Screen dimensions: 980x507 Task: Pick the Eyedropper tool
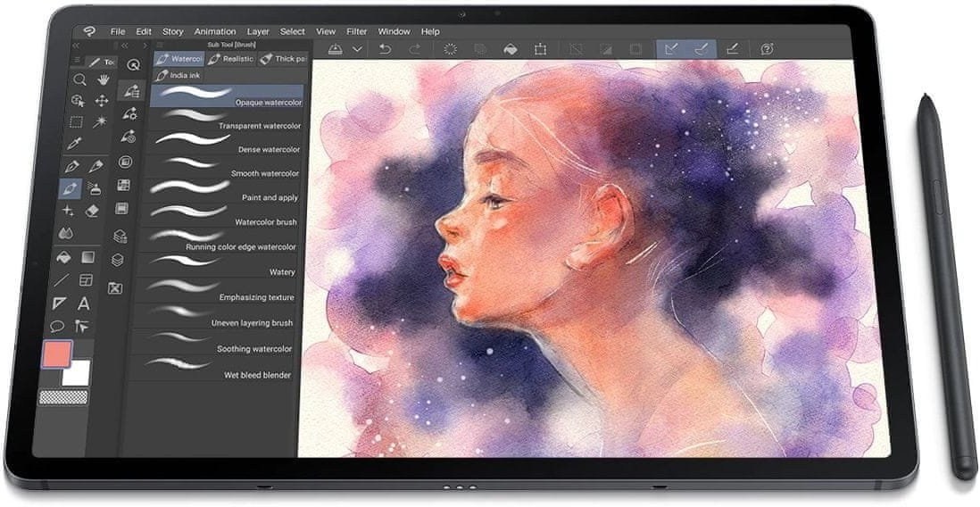click(75, 144)
